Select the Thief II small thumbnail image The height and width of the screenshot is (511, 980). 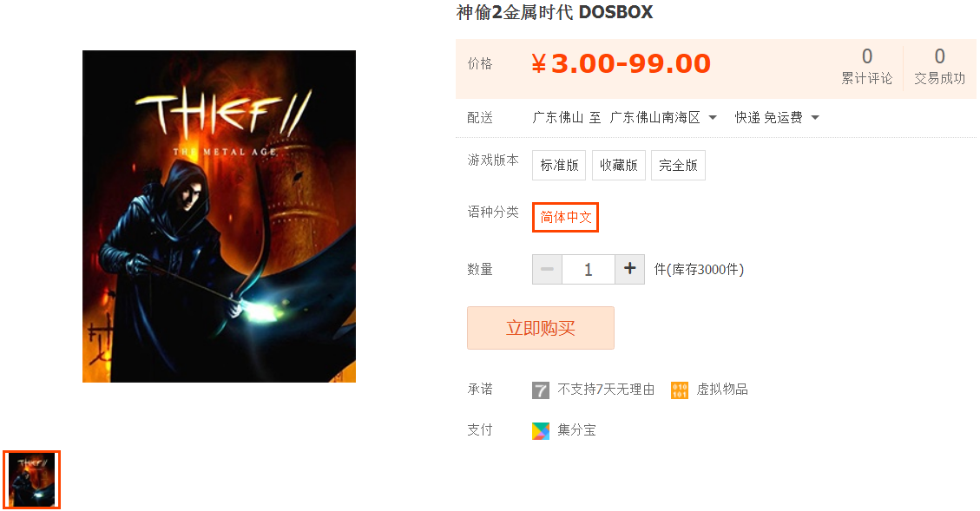tap(32, 480)
